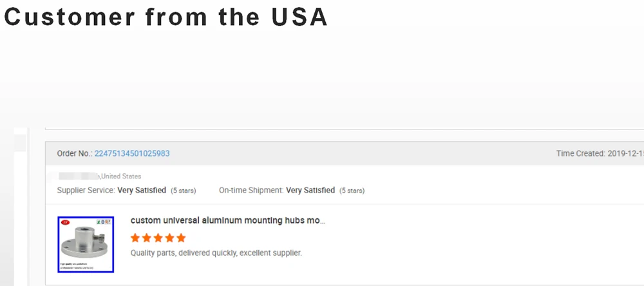Click '(5 stars)' beside Supplier Service
Image resolution: width=644 pixels, height=286 pixels.
click(x=183, y=191)
